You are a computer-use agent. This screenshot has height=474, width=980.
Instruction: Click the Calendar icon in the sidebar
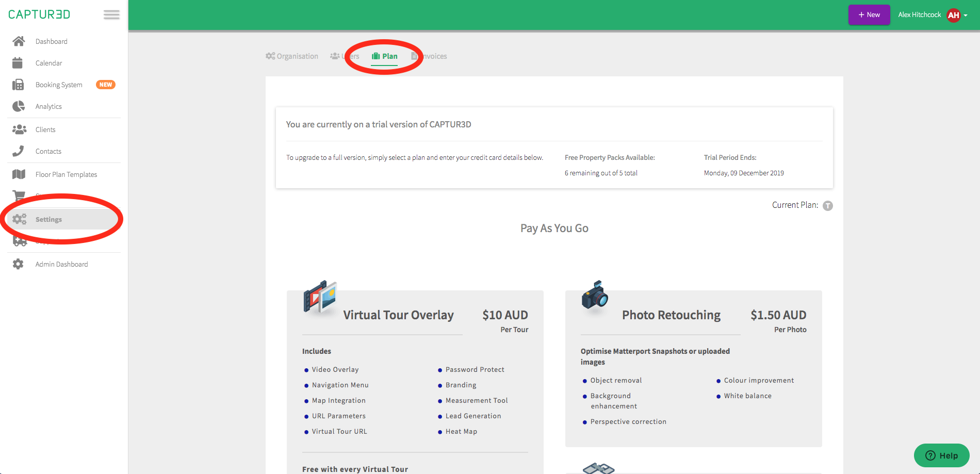click(x=18, y=63)
